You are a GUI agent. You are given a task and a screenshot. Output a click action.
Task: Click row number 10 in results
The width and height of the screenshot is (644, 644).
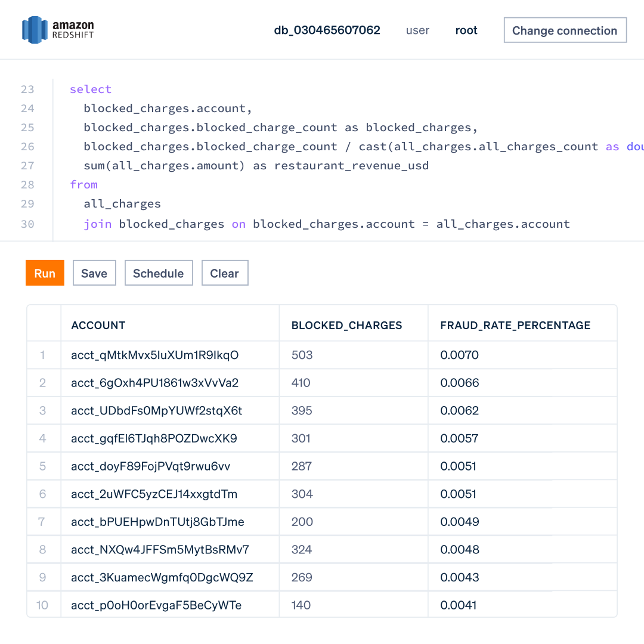pos(42,605)
